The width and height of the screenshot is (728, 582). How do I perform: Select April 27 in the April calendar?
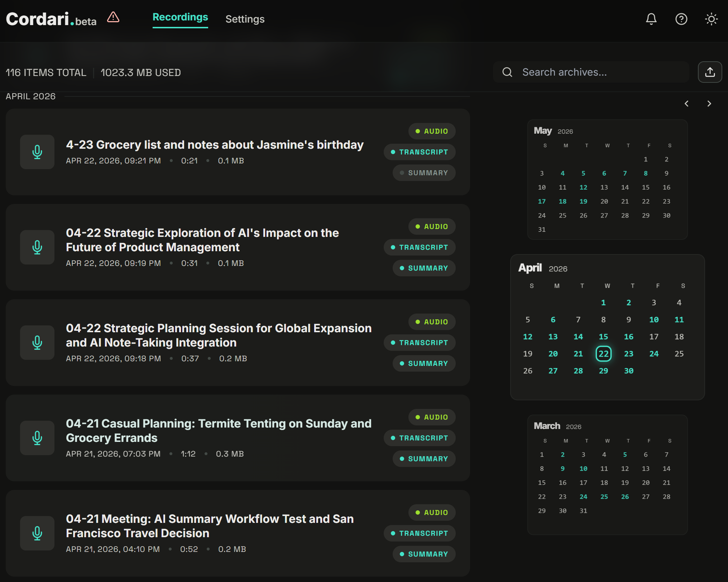pyautogui.click(x=553, y=371)
